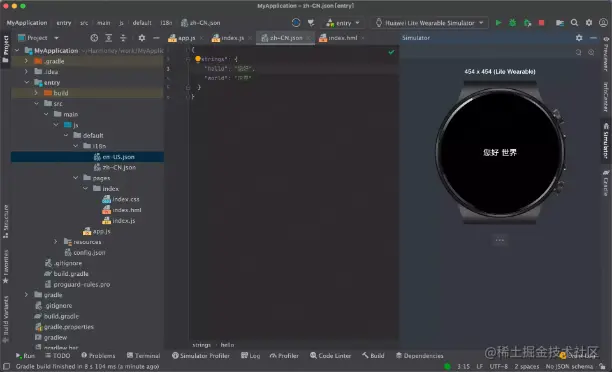Zoom in the simulator view

point(591,52)
